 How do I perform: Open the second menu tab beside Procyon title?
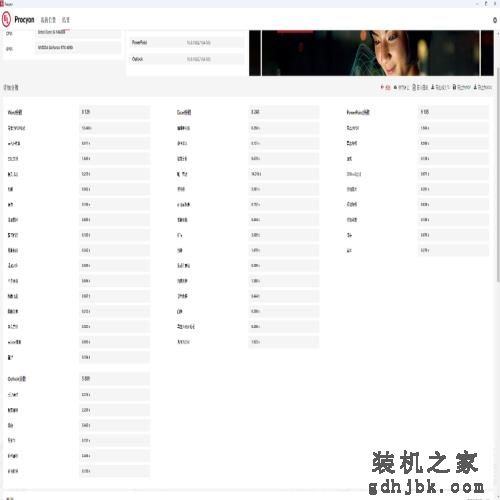pos(66,20)
